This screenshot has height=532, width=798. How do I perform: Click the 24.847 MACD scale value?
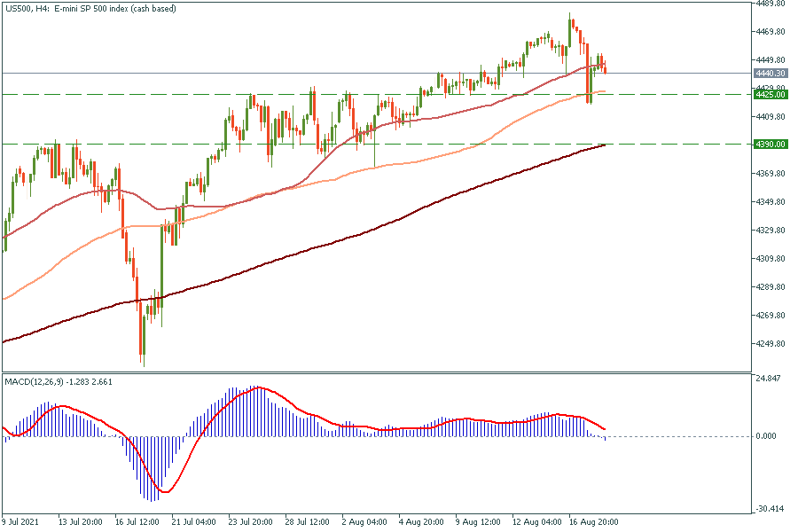coord(768,379)
